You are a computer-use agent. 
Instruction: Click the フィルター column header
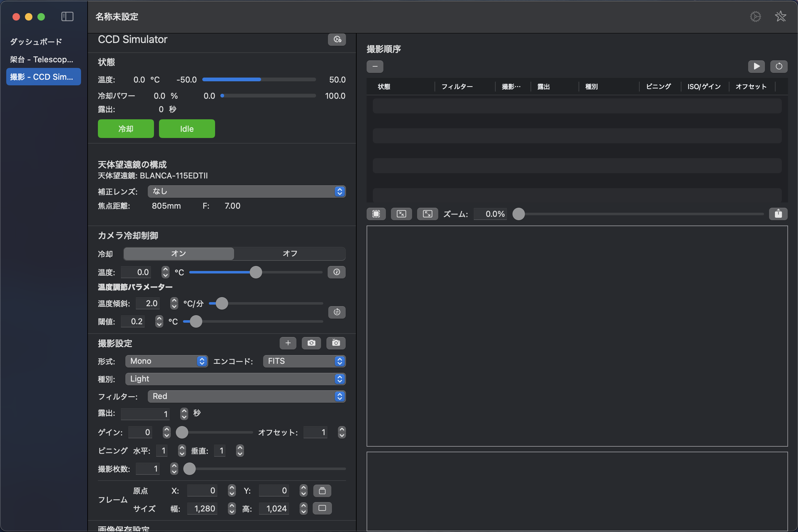457,87
